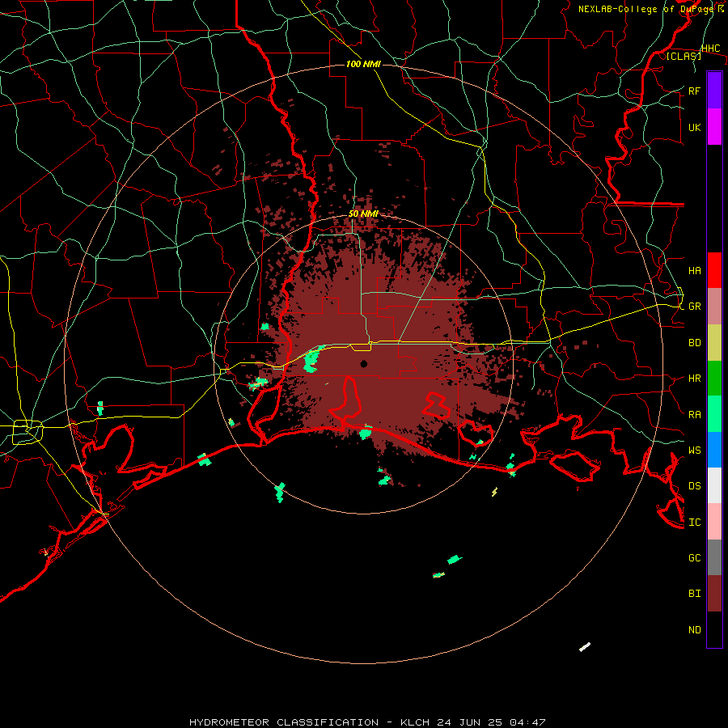Click the Hydrometeor Classification KLCH caption
Image resolution: width=728 pixels, height=728 pixels.
(x=367, y=722)
